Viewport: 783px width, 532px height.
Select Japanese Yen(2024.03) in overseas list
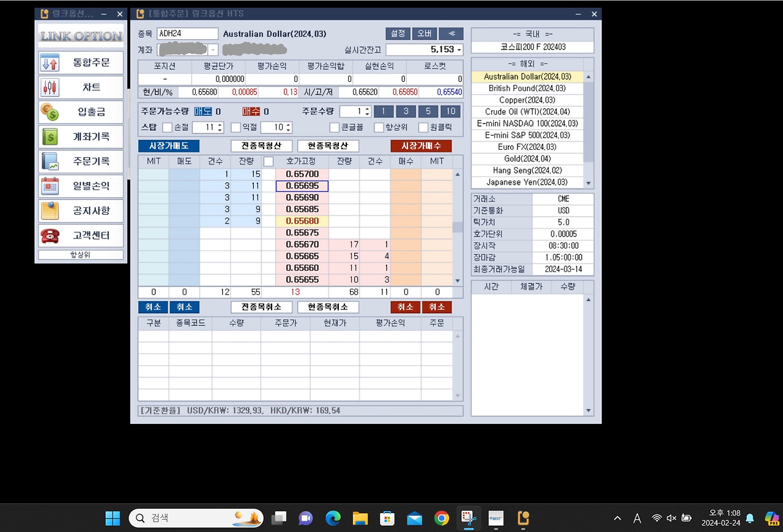[x=527, y=182]
